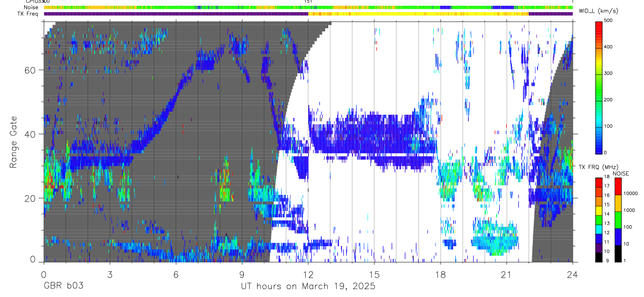Click the x-axis tick label '9'
Image resolution: width=644 pixels, height=297 pixels.
pos(242,274)
